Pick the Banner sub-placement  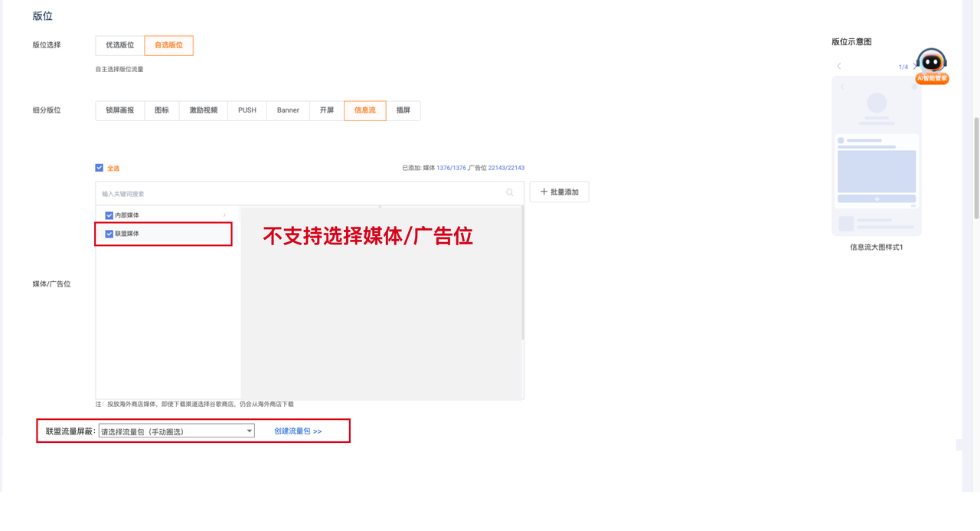pyautogui.click(x=288, y=110)
